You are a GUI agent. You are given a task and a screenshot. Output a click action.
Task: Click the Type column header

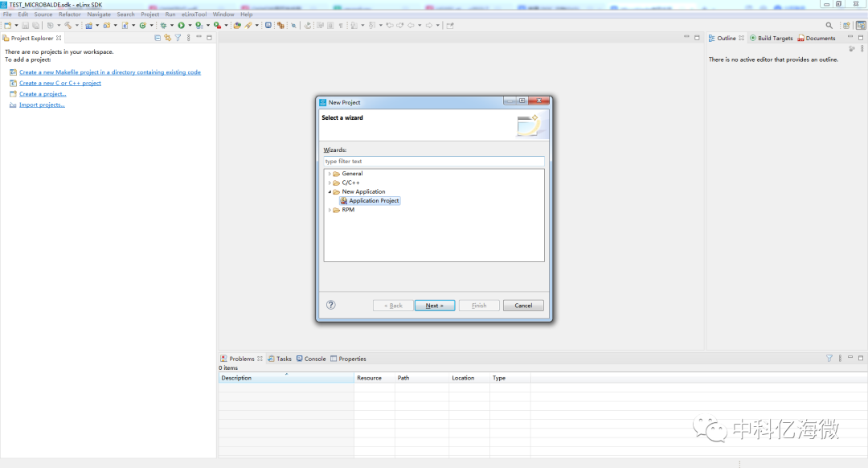pyautogui.click(x=510, y=378)
